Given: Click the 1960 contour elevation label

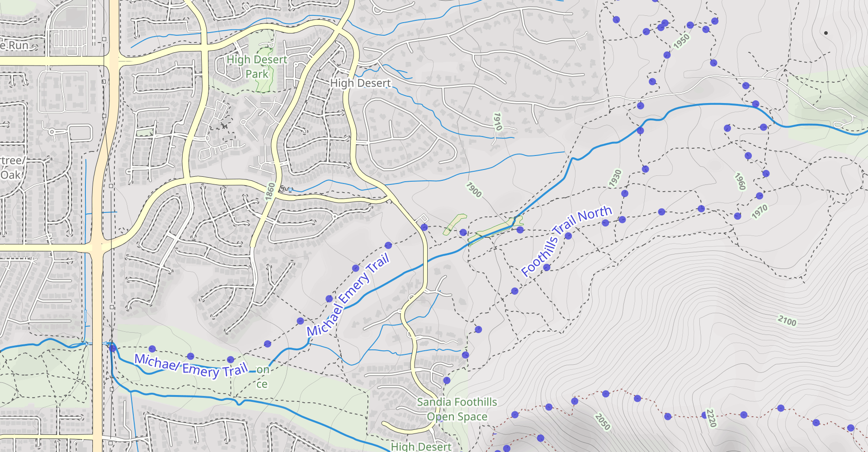Looking at the screenshot, I should point(740,182).
